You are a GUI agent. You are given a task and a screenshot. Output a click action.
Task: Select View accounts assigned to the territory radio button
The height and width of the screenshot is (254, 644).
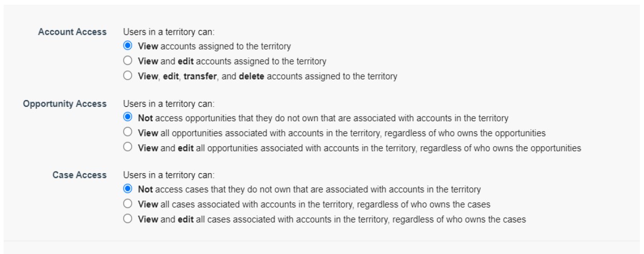click(x=128, y=46)
